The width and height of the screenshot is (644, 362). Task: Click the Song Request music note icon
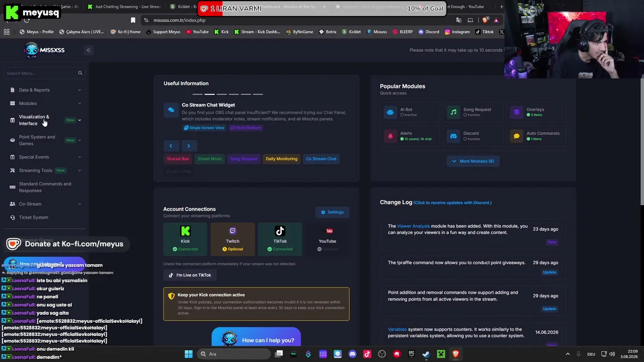pos(453,112)
